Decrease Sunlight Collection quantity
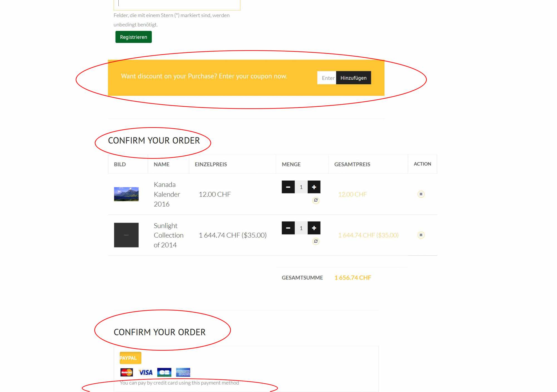This screenshot has height=392, width=557. tap(288, 228)
